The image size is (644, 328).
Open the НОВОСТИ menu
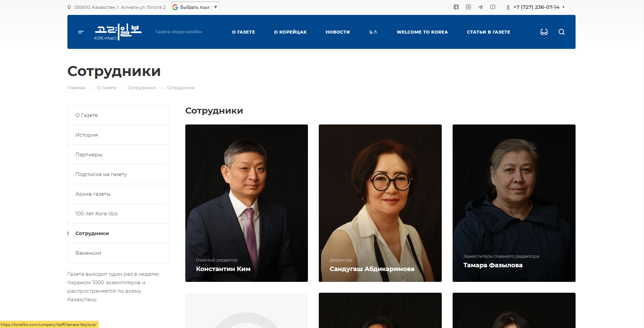[338, 32]
